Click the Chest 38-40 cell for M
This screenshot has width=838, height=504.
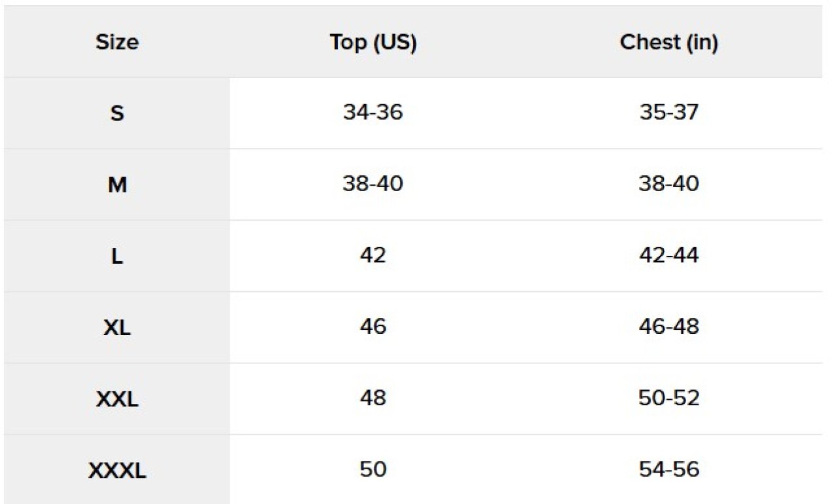tap(668, 184)
